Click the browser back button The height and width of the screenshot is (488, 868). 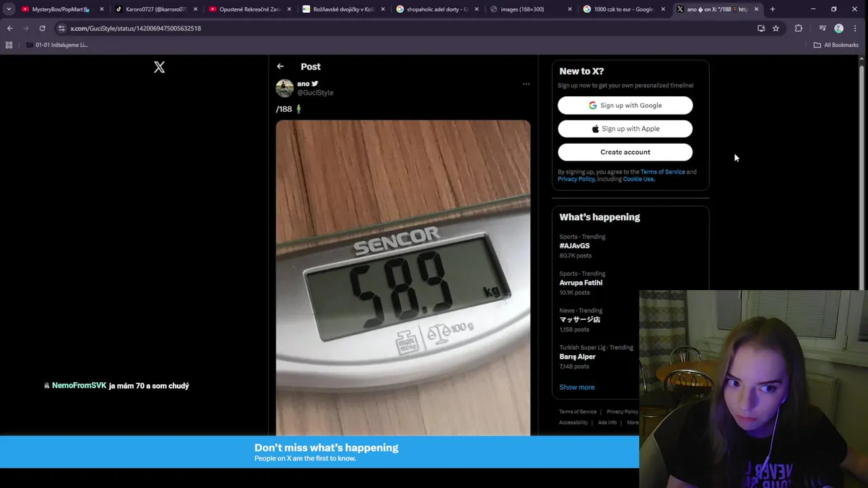pos(9,28)
